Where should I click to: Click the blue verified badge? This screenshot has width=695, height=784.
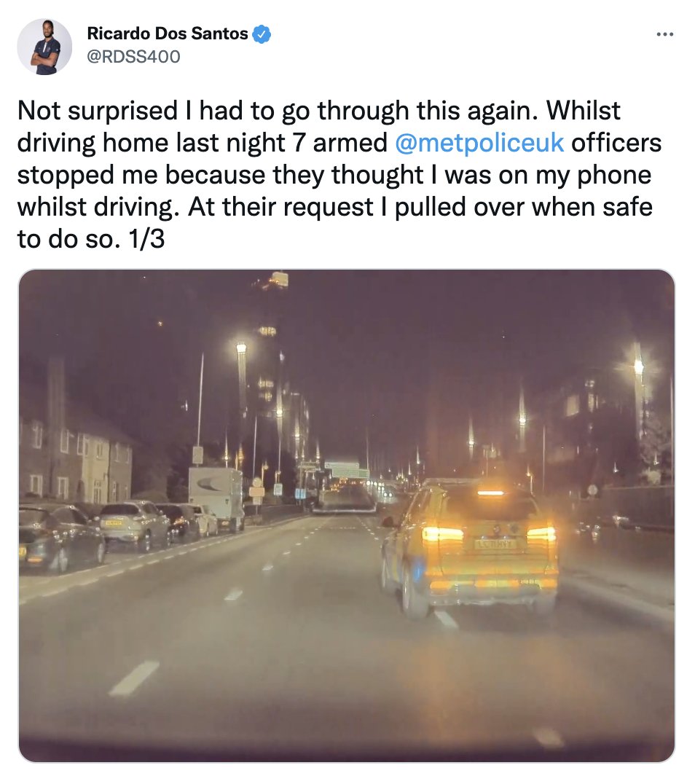pyautogui.click(x=262, y=34)
